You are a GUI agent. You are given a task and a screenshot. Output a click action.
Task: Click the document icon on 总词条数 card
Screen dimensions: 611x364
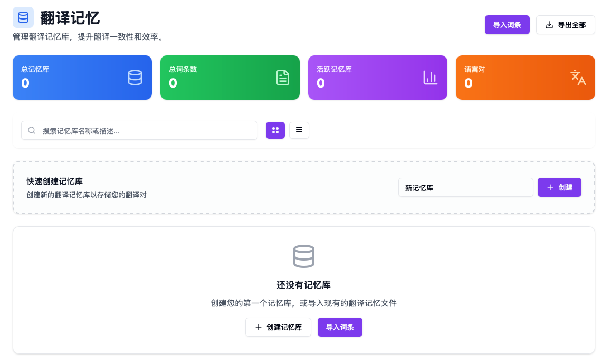[x=283, y=78]
